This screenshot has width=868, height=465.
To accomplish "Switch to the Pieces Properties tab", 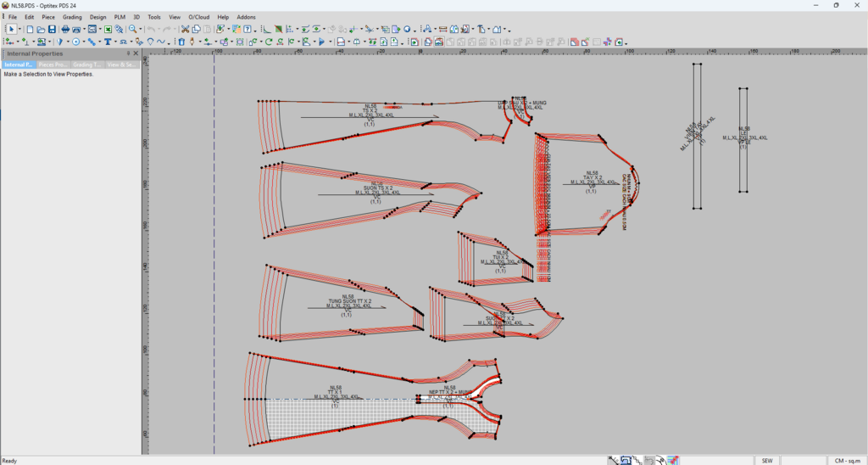I will [53, 64].
